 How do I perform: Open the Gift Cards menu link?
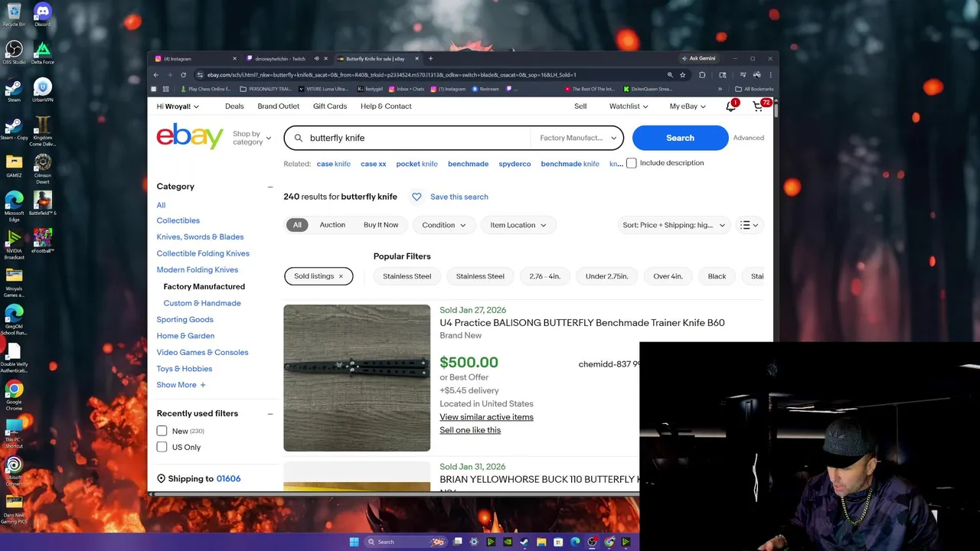[x=330, y=106]
